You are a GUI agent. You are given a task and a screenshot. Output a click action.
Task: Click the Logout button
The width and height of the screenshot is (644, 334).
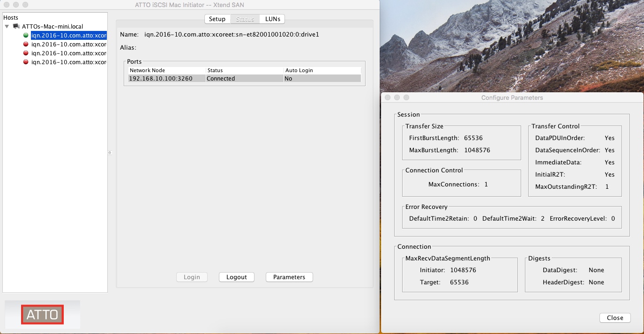[236, 277]
